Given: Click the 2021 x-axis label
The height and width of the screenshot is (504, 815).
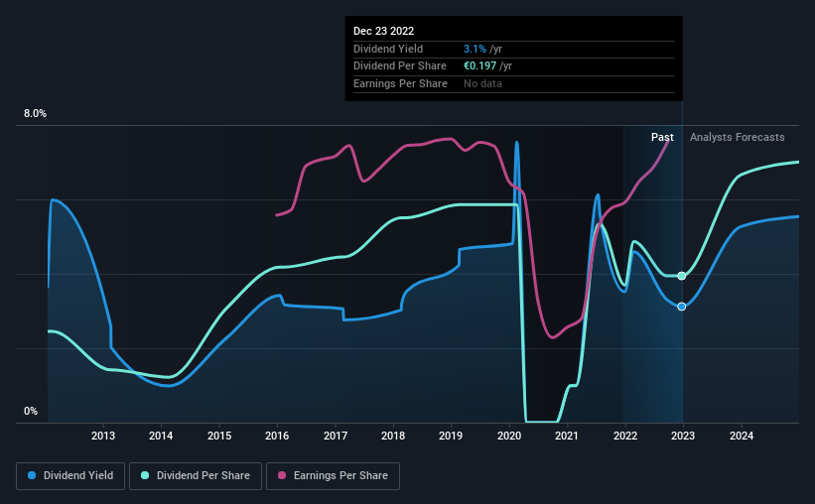Looking at the screenshot, I should pos(567,436).
